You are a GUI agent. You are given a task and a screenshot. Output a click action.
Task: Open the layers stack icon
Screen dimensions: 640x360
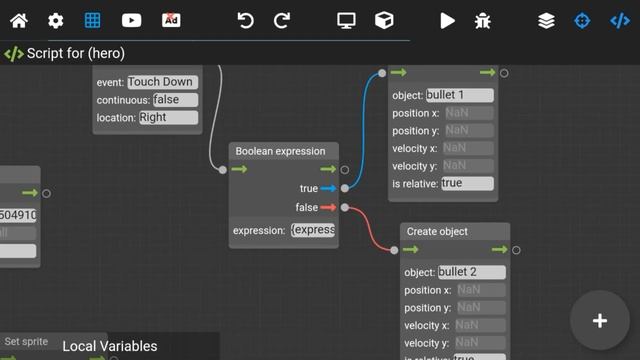(x=546, y=20)
